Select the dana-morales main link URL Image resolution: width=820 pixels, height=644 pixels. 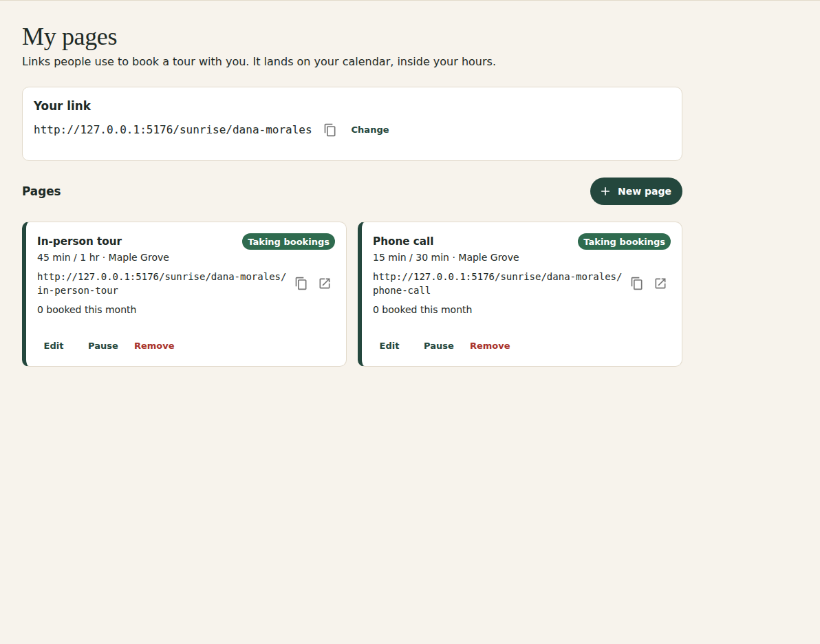click(x=173, y=130)
